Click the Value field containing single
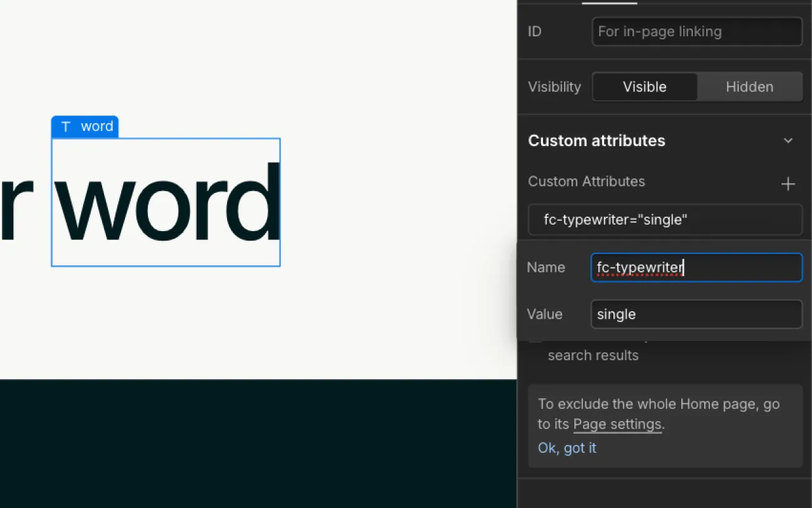The height and width of the screenshot is (508, 812). pos(697,314)
